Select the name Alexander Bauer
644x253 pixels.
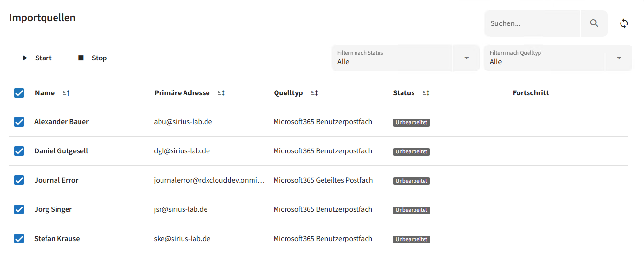click(61, 122)
